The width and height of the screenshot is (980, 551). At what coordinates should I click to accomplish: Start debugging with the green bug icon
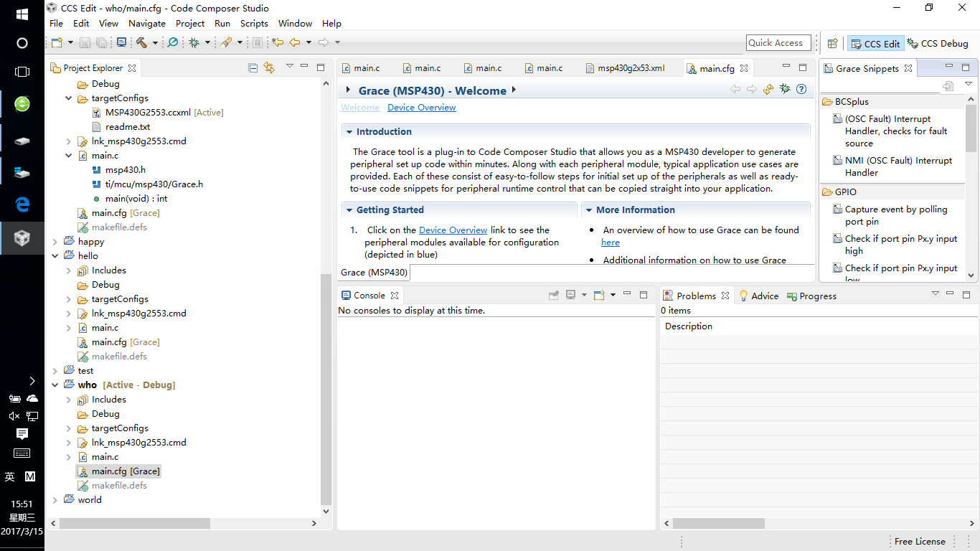pos(194,43)
